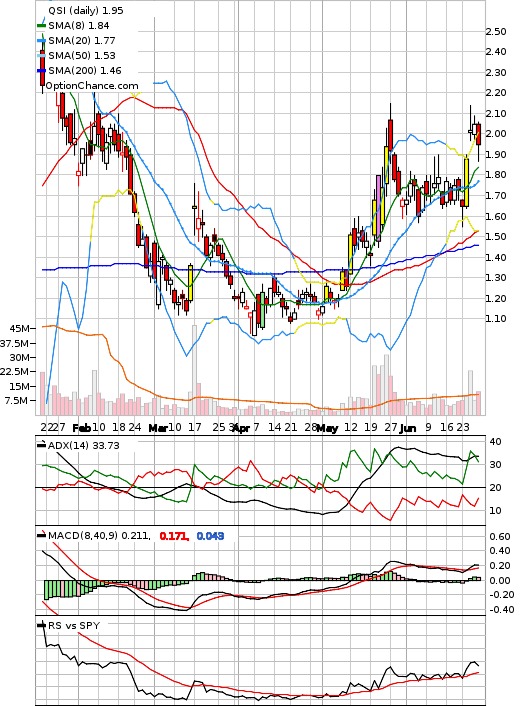Viewport: 526px width, 706px height.
Task: Click the -0.40 label on MACD axis
Action: [501, 610]
